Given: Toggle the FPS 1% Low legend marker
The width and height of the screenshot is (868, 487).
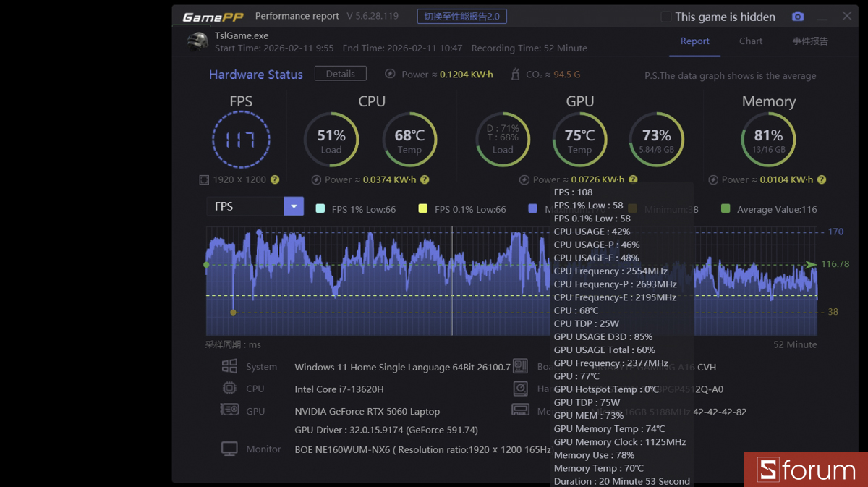Looking at the screenshot, I should (320, 209).
